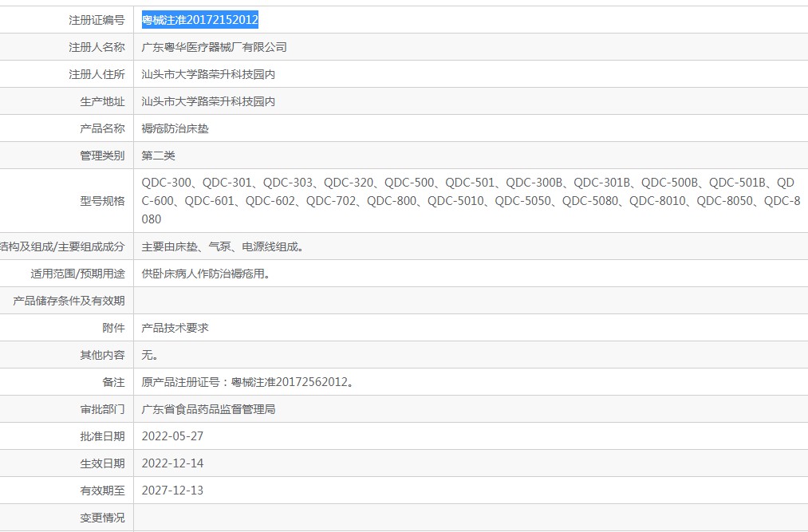Select the 无。 value

point(150,355)
